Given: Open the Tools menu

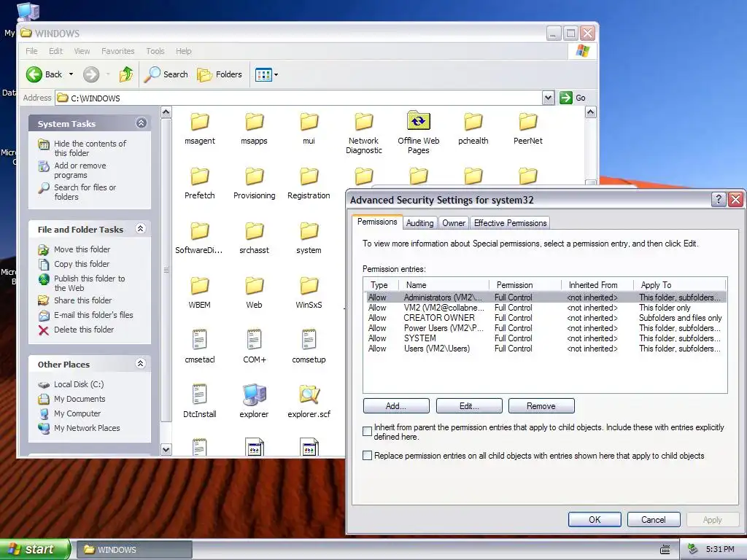Looking at the screenshot, I should coord(155,51).
